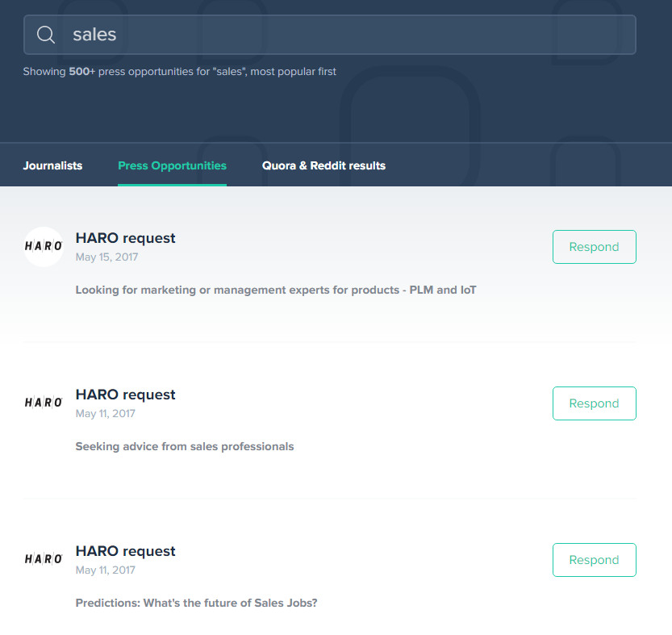The width and height of the screenshot is (672, 635).
Task: Click "Looking for marketing or management experts" description
Action: [276, 290]
